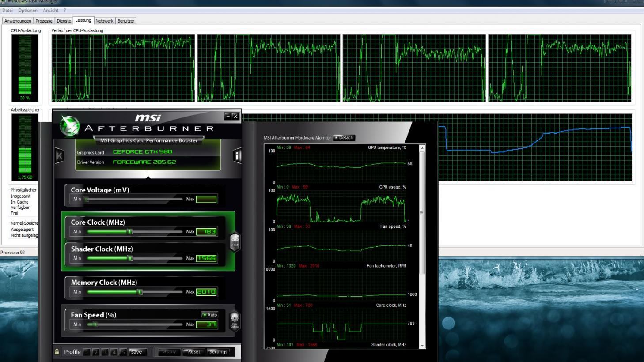Click the Memory Clock slider handle
The image size is (644, 362).
(x=140, y=292)
